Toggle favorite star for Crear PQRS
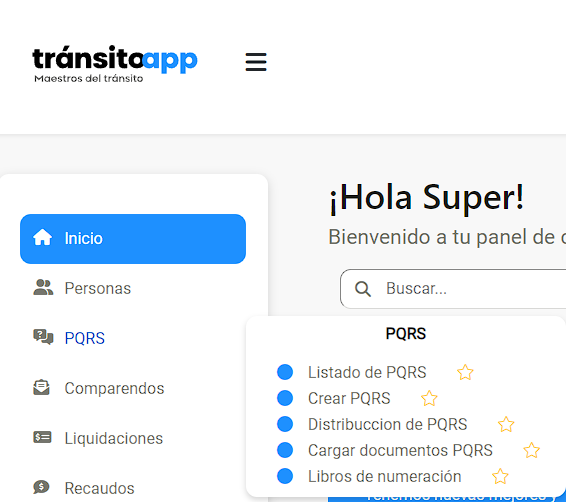This screenshot has width=566, height=502. point(429,398)
